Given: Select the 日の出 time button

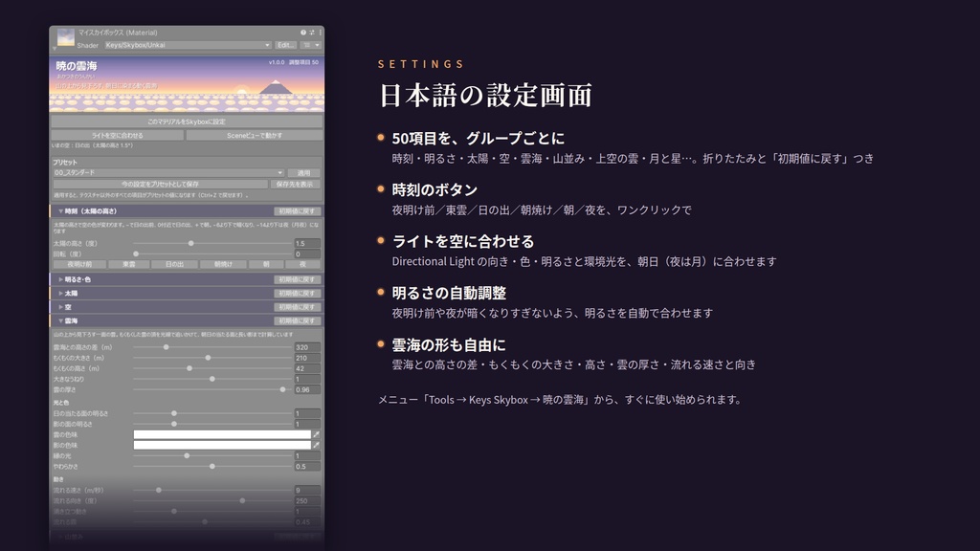Looking at the screenshot, I should [x=174, y=264].
